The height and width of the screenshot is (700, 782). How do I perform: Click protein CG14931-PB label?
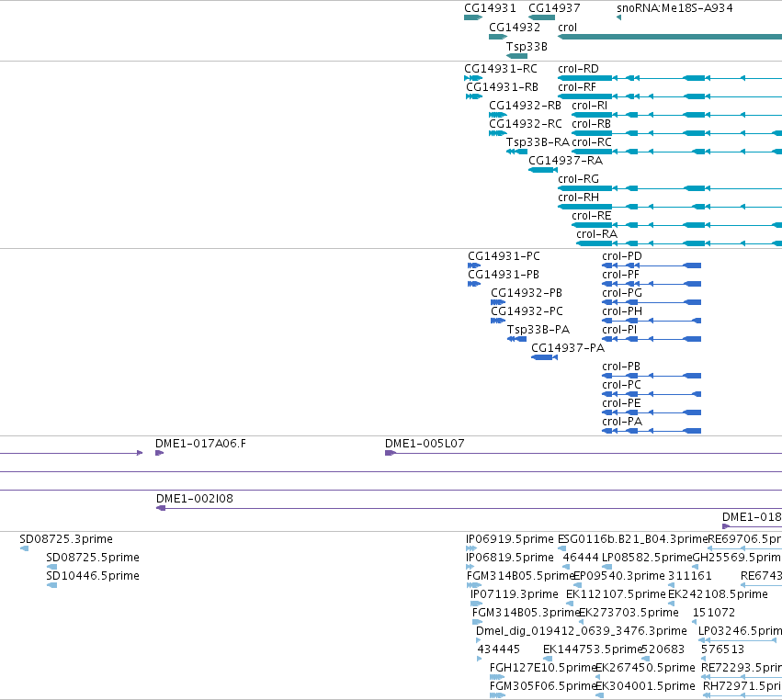[504, 275]
